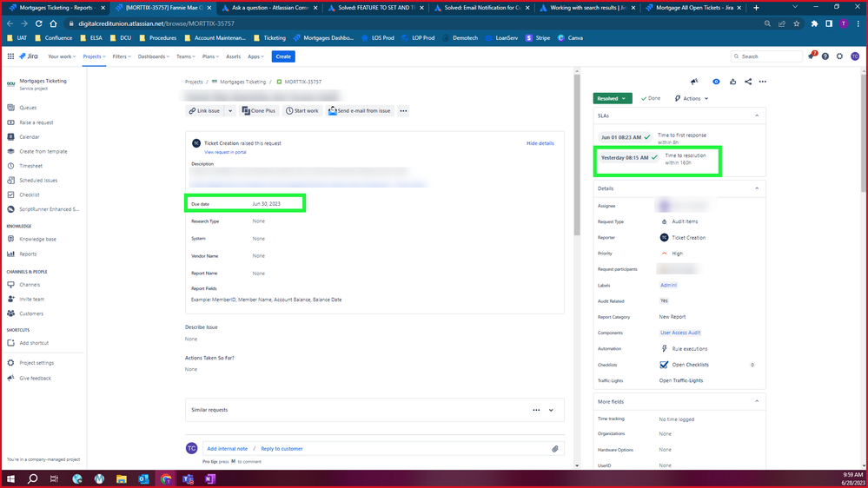Click Reply to customer link

click(x=282, y=449)
